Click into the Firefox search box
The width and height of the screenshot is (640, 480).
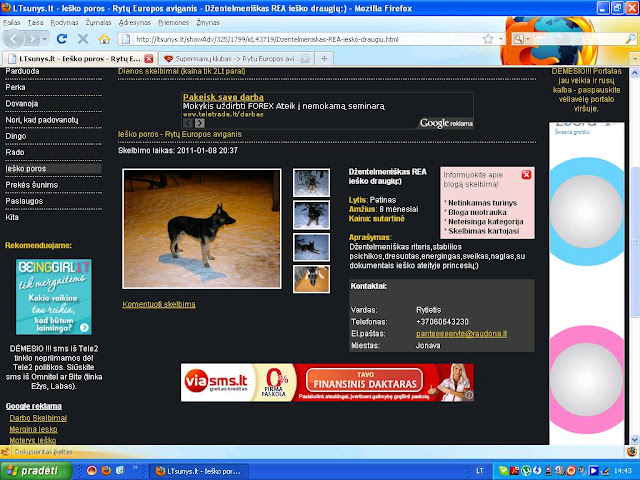pos(578,39)
